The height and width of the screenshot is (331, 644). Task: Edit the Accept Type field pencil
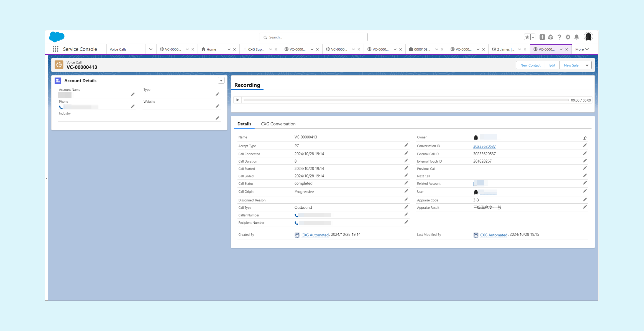tap(406, 145)
